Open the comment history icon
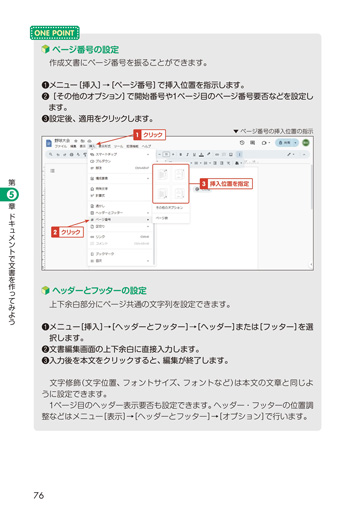The height and width of the screenshot is (510, 361). tap(252, 143)
